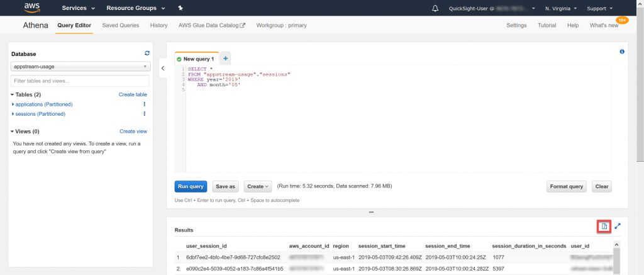The width and height of the screenshot is (644, 275).
Task: Open Settings in the Athena header
Action: 516,25
